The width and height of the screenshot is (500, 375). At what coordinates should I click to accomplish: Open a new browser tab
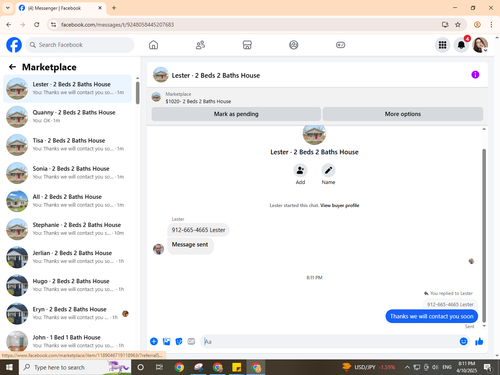click(x=114, y=8)
